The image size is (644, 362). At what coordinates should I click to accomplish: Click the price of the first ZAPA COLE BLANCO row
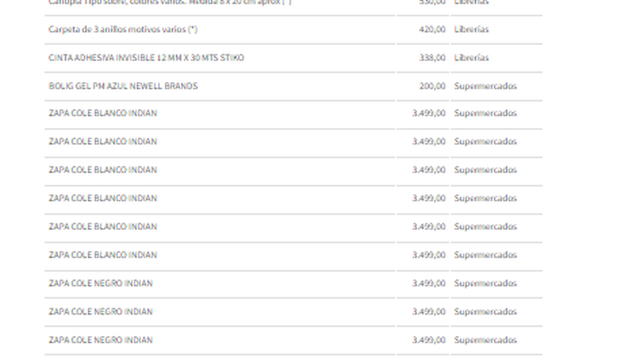point(428,114)
